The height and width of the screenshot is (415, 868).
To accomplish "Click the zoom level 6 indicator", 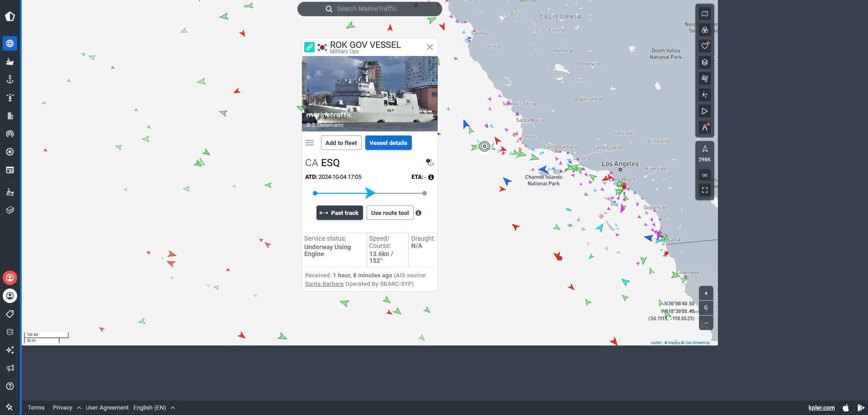I will (x=706, y=308).
